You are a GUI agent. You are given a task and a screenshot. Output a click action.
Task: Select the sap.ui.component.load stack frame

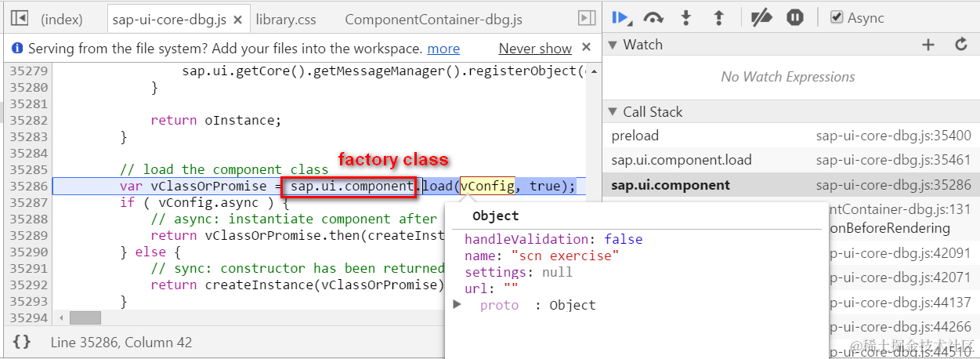point(682,160)
